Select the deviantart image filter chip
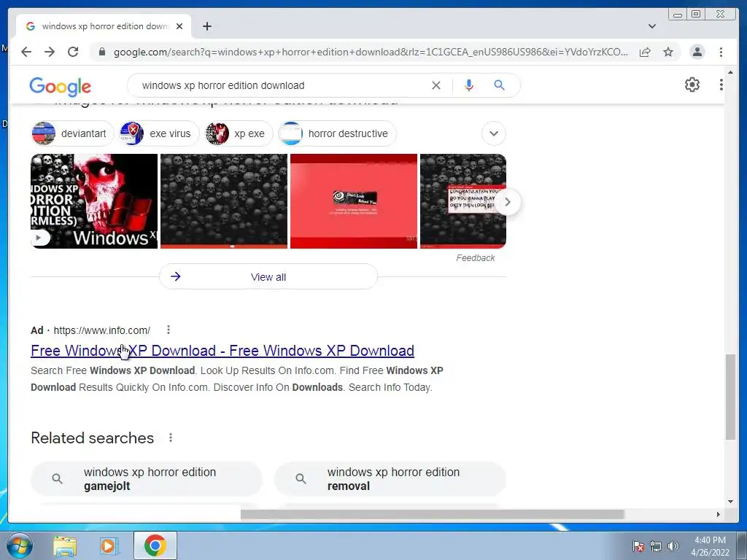Screen dimensions: 747x560 [x=72, y=133]
